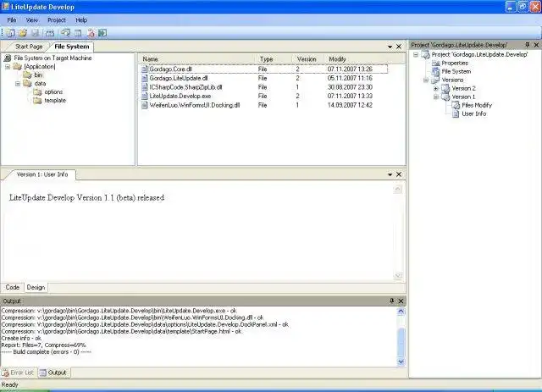The image size is (542, 392).
Task: Collapse the [Application] folder node
Action: [x=8, y=67]
